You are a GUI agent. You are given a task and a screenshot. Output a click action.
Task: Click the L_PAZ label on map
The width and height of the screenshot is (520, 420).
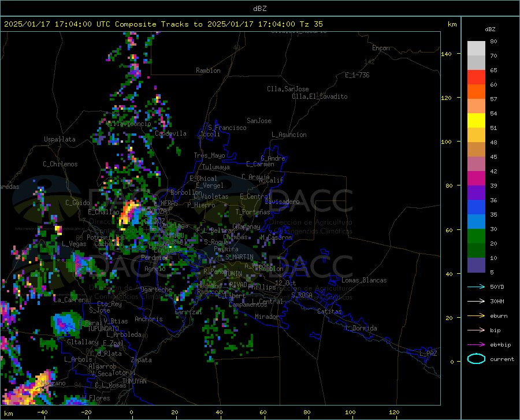click(x=428, y=354)
